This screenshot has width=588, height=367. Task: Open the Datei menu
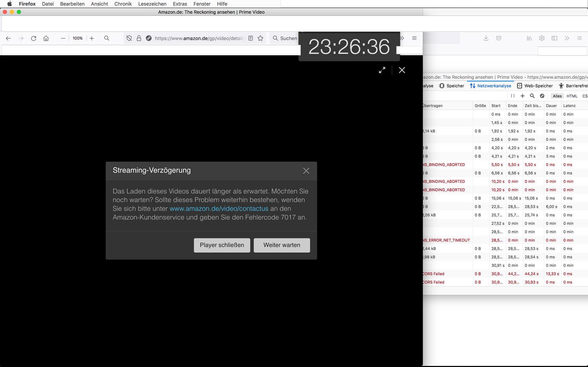pos(48,4)
